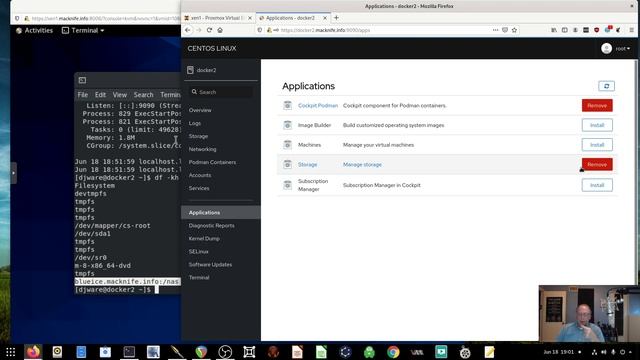640x360 pixels.
Task: Select Applications in Cockpit sidebar
Action: coord(221,213)
